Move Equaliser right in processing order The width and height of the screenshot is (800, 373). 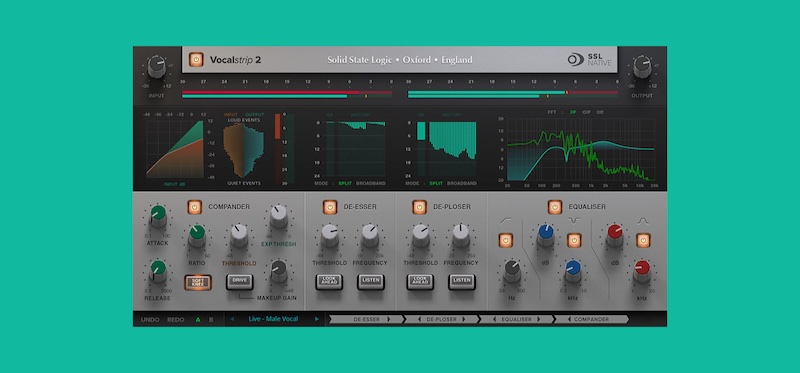(539, 319)
